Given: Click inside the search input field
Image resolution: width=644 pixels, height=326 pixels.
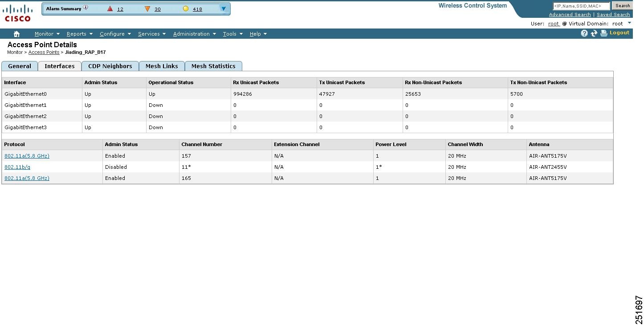Looking at the screenshot, I should click(x=581, y=5).
